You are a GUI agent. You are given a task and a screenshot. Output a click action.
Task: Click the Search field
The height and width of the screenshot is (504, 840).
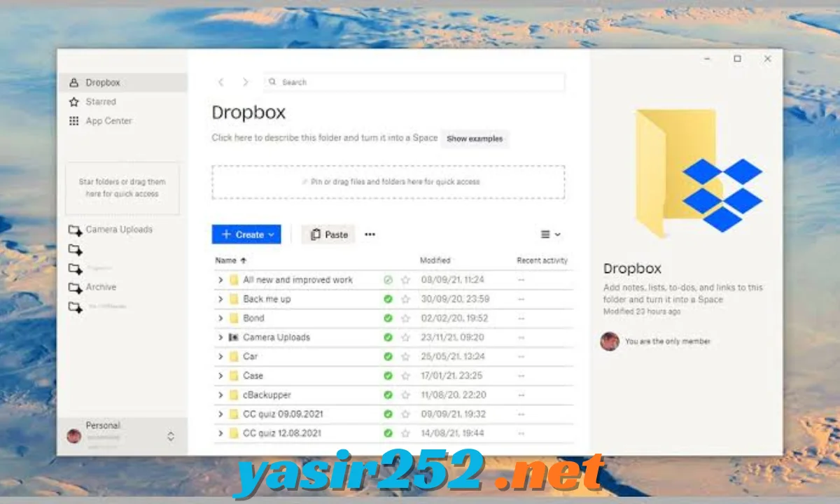click(414, 82)
